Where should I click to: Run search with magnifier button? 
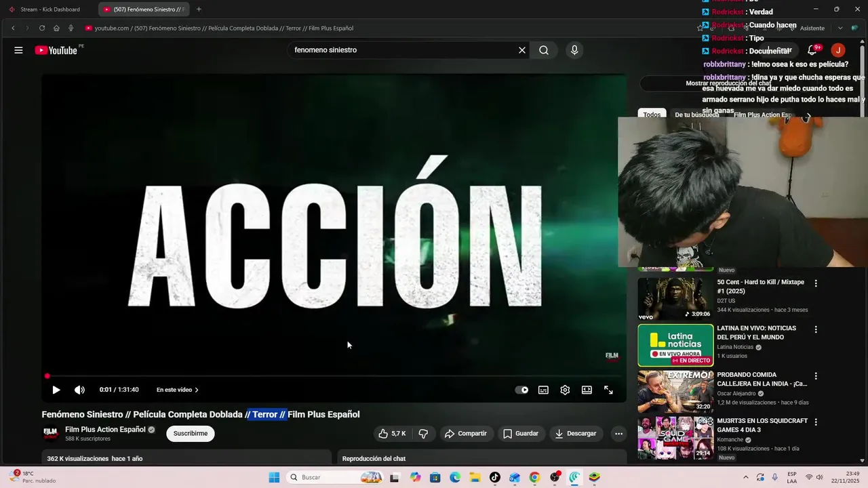[x=544, y=50]
